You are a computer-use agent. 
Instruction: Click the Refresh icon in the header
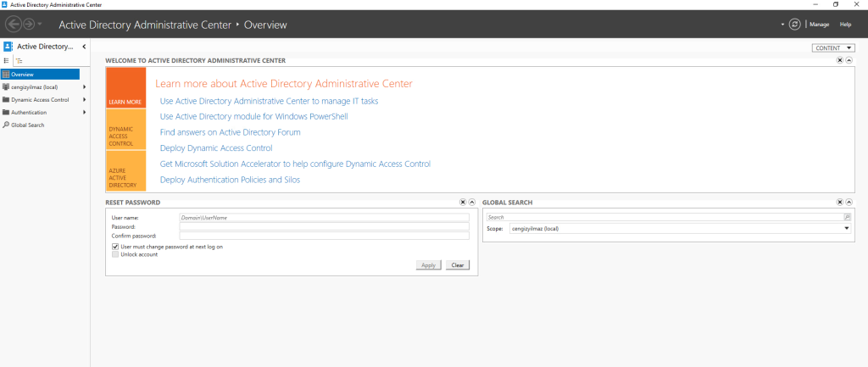tap(794, 25)
